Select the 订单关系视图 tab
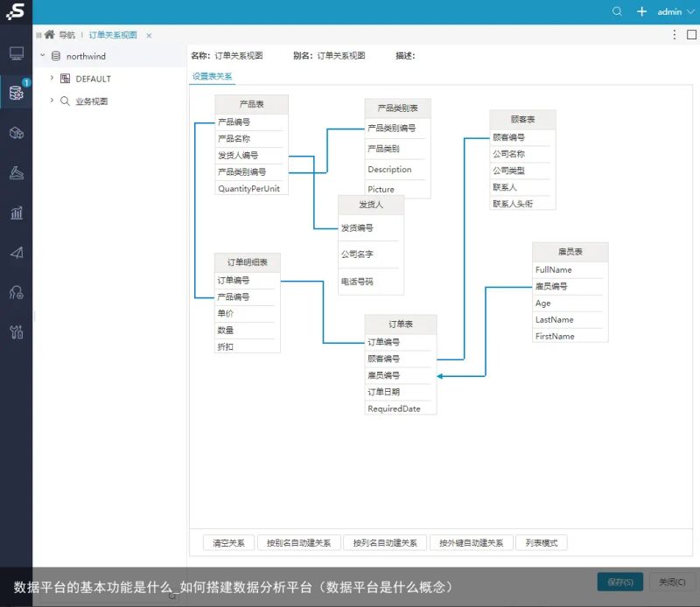This screenshot has height=607, width=700. click(x=113, y=35)
